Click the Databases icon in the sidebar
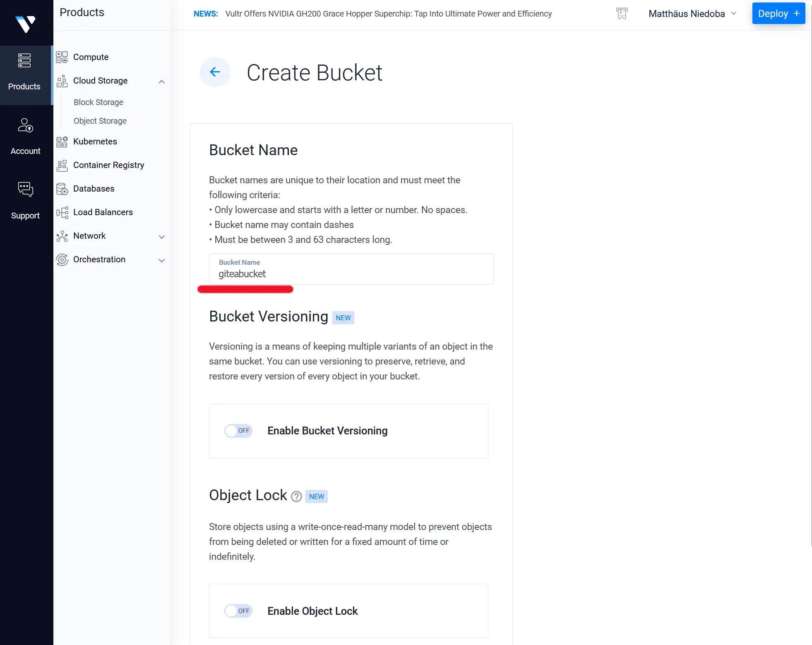This screenshot has width=812, height=645. (62, 189)
